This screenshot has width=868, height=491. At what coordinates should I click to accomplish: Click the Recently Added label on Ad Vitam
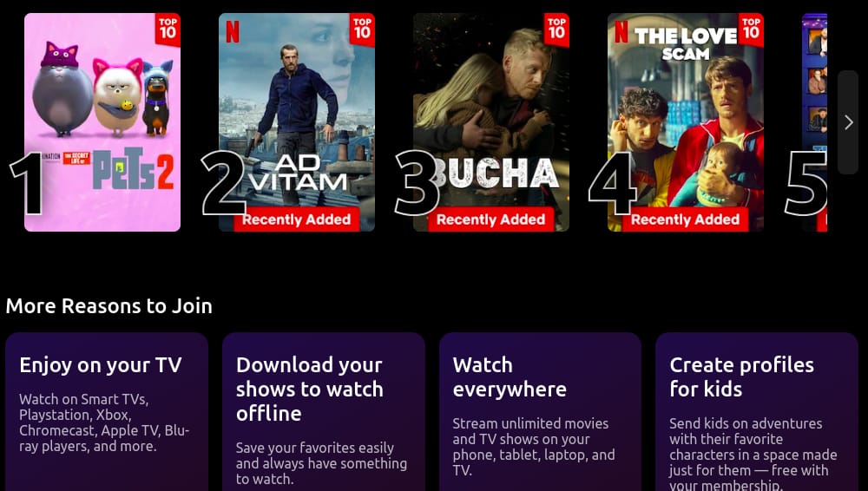[296, 219]
